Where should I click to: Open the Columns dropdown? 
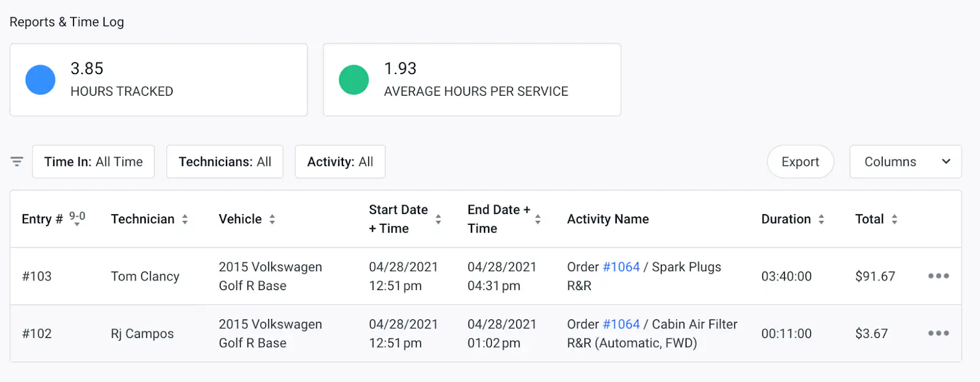tap(905, 162)
